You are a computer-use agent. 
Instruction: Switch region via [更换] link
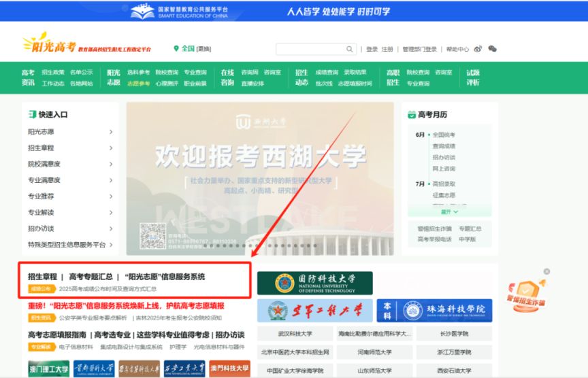pyautogui.click(x=204, y=49)
